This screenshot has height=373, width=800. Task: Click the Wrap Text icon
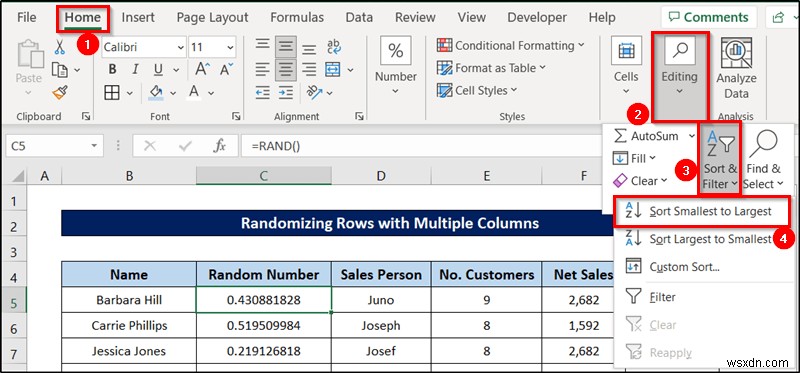tap(334, 47)
